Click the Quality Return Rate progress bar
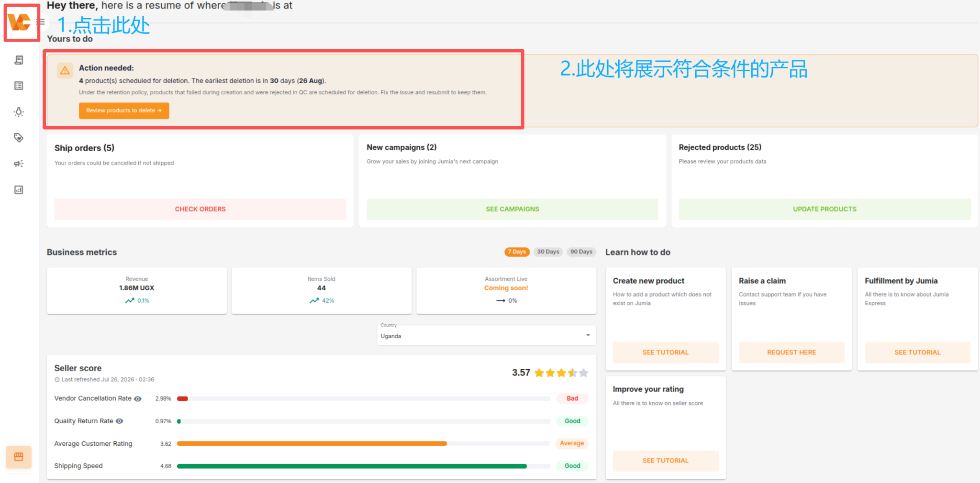This screenshot has width=980, height=483. (x=364, y=421)
